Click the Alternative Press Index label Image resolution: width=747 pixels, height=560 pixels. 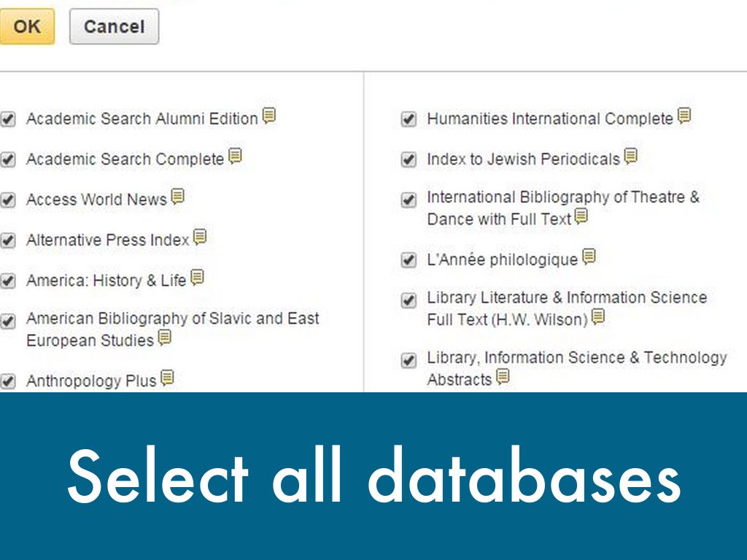tap(107, 240)
